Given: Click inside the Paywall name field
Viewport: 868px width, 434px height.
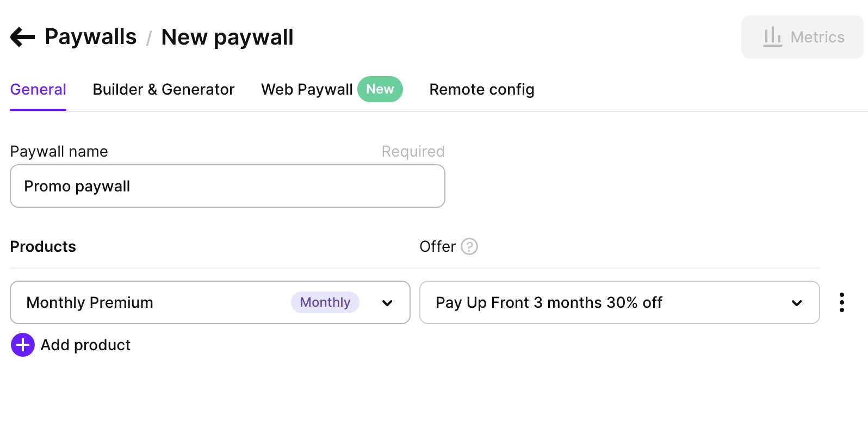Looking at the screenshot, I should tap(227, 185).
